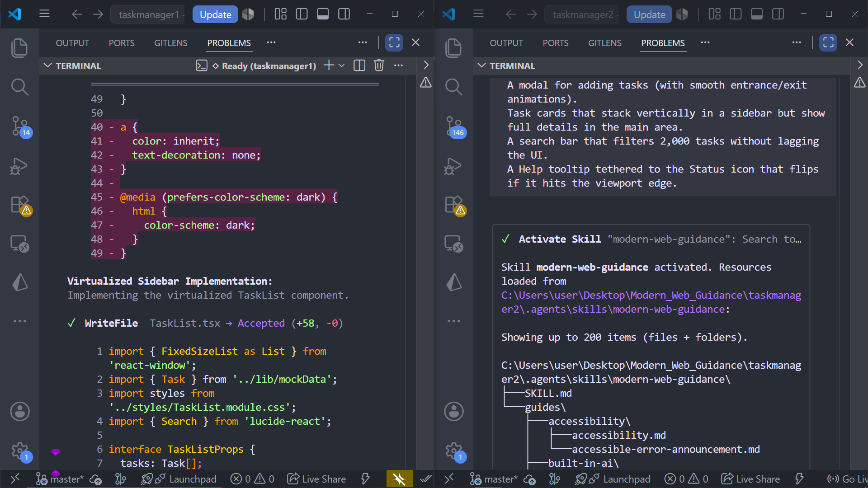Click the taskmanager1 command center search box
Viewport: 868px width, 488px height.
click(x=149, y=14)
